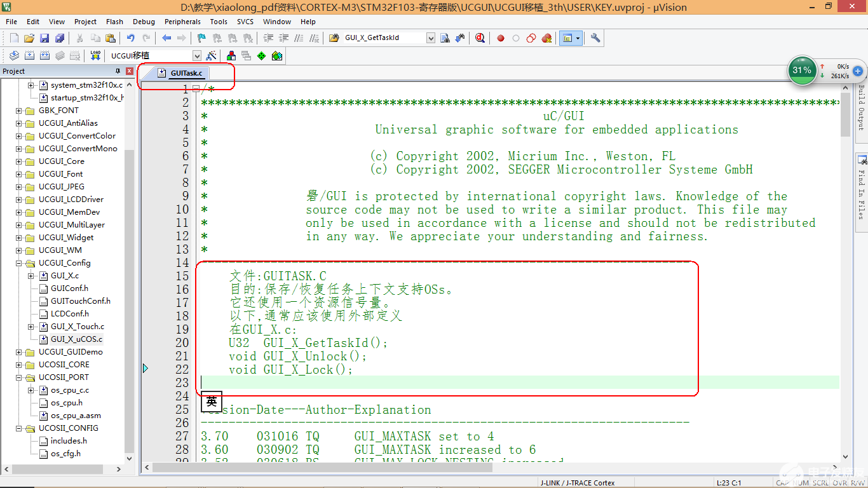Open Manage Run-Time Environment green diamond icon

pyautogui.click(x=261, y=56)
